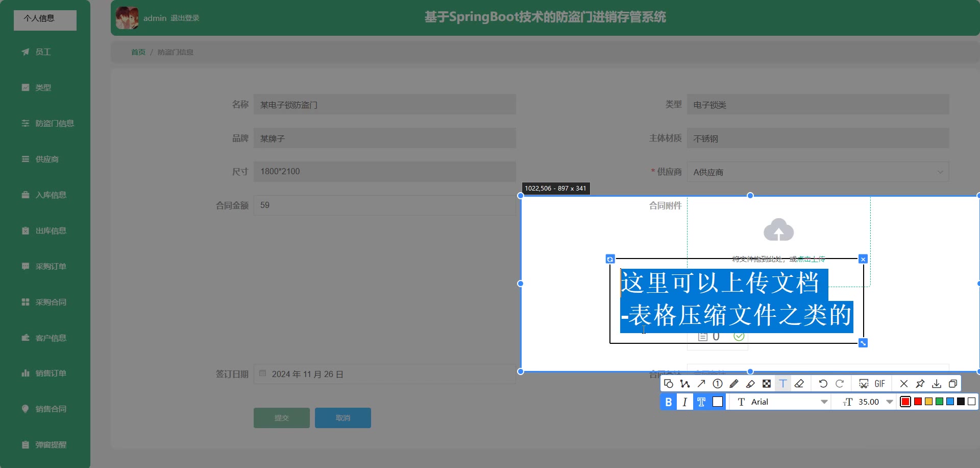Undo the last annotation
This screenshot has width=980, height=468.
tap(823, 384)
